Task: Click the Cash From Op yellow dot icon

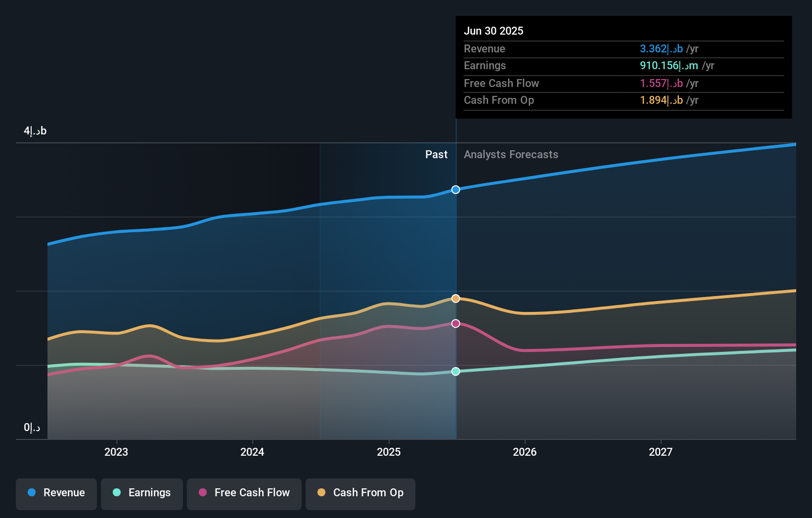Action: coord(321,493)
